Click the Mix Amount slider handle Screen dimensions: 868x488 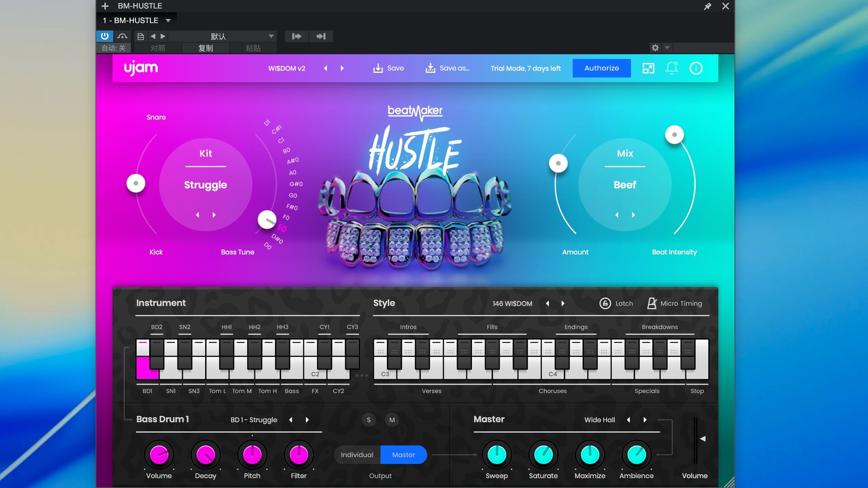558,163
